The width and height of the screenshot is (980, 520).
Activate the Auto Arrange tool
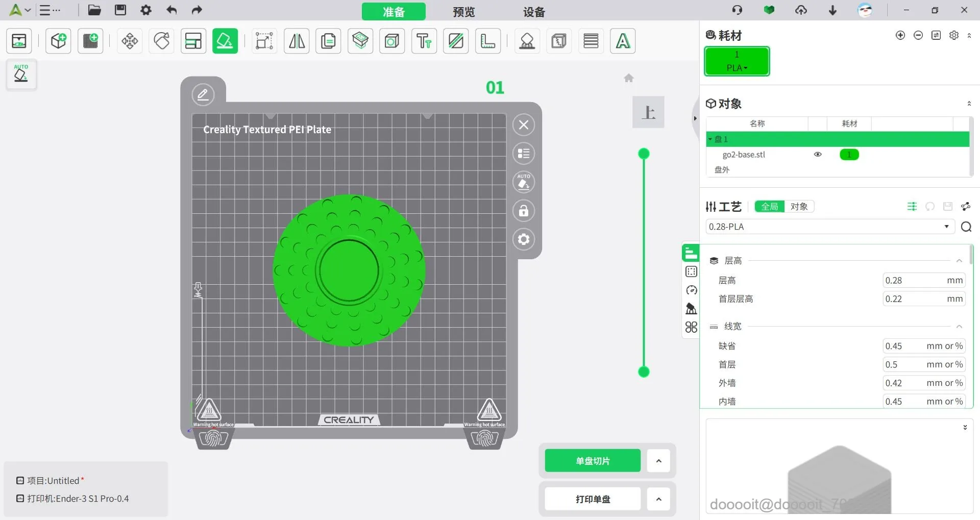coord(193,41)
